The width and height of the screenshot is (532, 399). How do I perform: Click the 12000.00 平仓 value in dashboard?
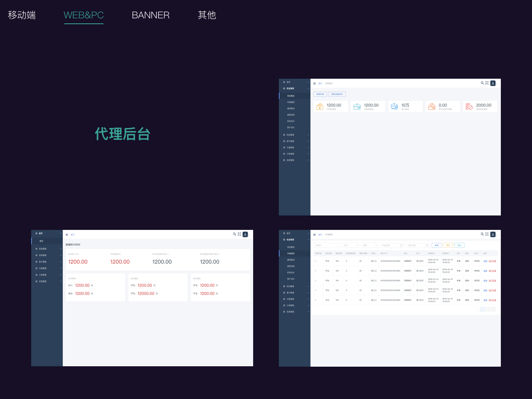tap(146, 293)
